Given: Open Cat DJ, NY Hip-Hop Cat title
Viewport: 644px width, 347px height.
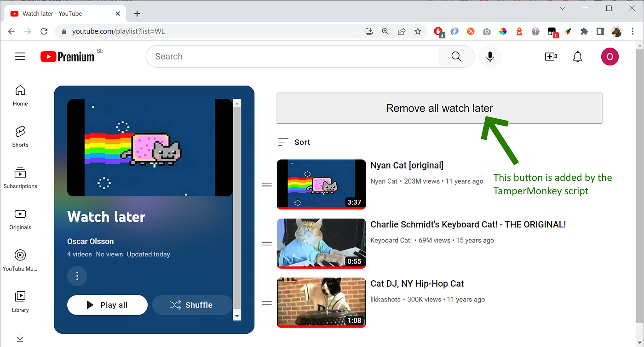Looking at the screenshot, I should pyautogui.click(x=417, y=283).
